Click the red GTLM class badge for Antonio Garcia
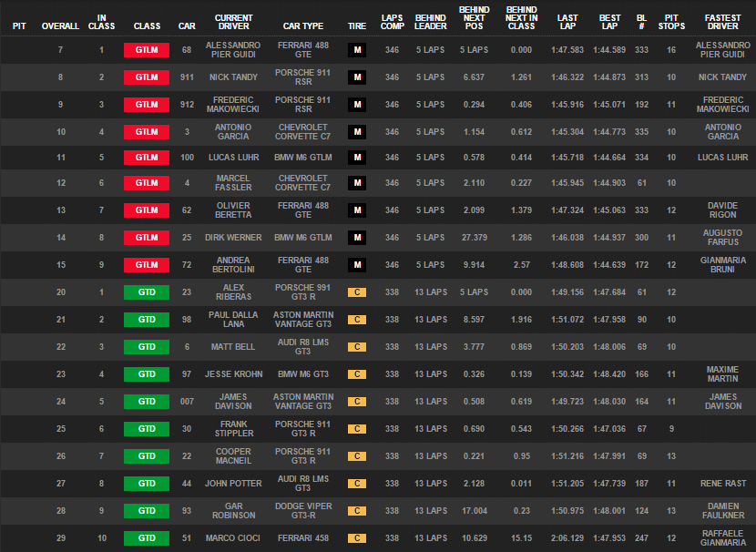This screenshot has width=756, height=552. coord(147,132)
